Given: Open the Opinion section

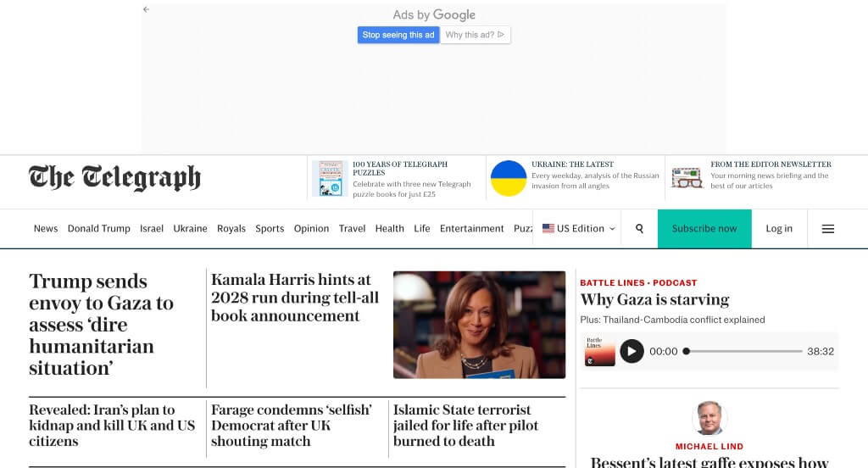Looking at the screenshot, I should coord(311,228).
